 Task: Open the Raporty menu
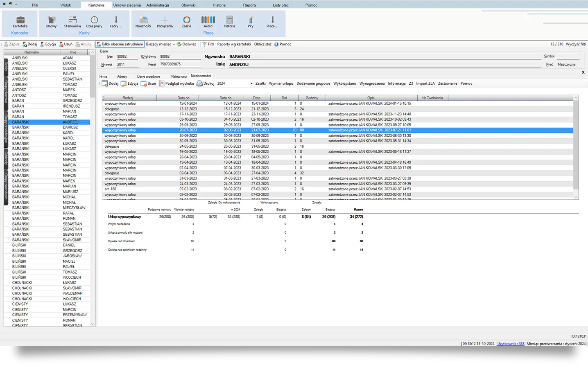(250, 5)
